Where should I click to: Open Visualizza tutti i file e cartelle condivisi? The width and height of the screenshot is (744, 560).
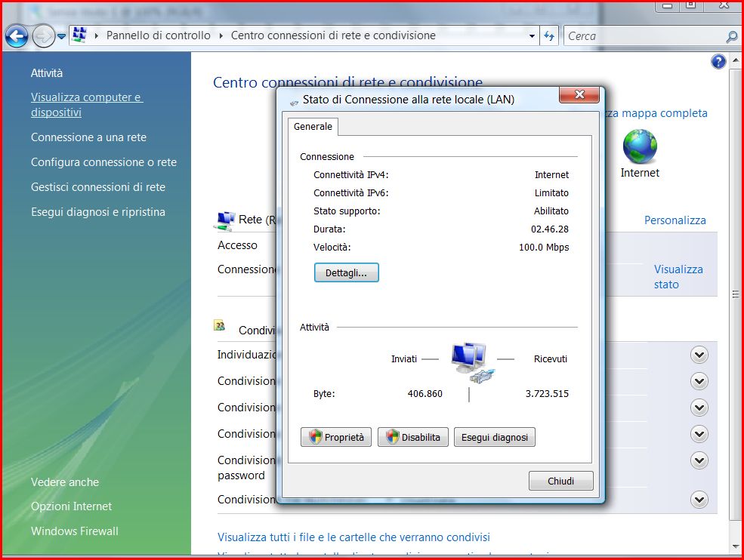(x=353, y=537)
